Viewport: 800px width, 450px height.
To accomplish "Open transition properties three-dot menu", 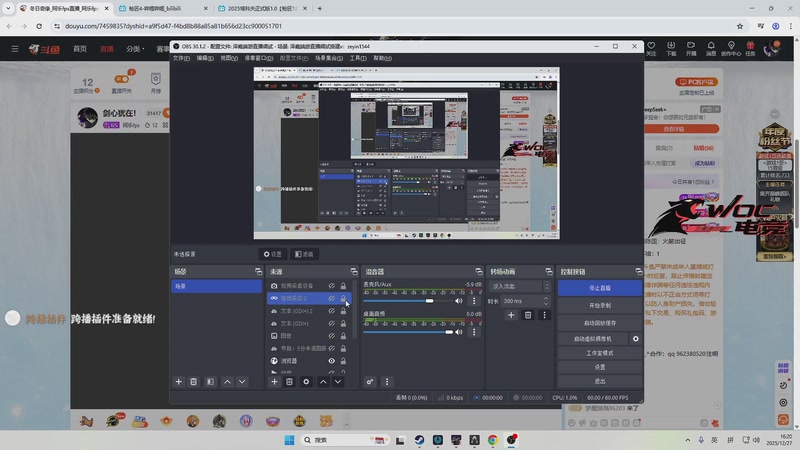I will (544, 315).
